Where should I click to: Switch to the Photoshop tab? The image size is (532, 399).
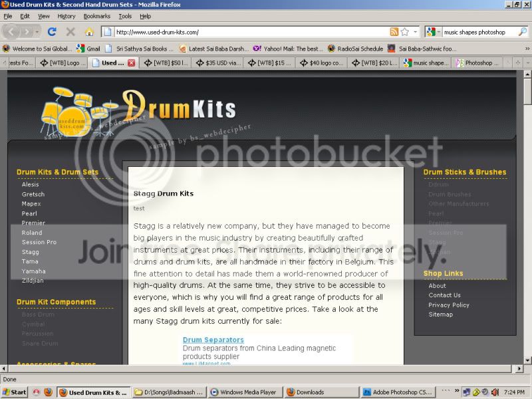point(477,63)
